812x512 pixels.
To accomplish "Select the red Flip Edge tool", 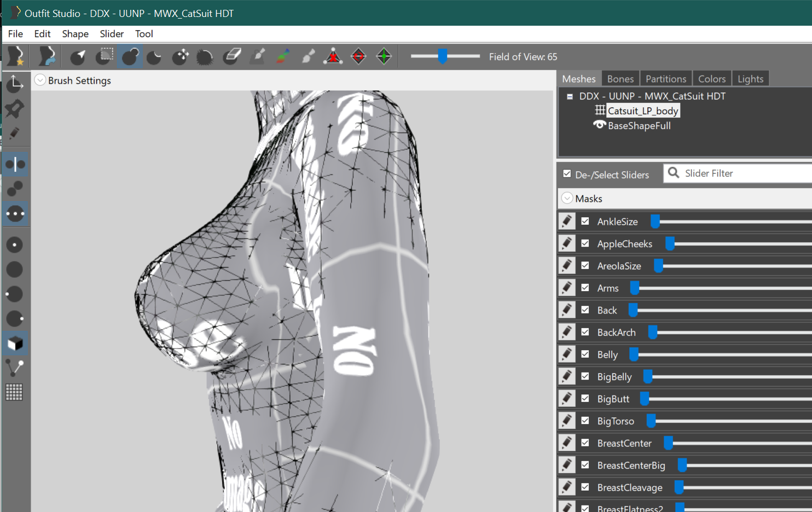I will [359, 56].
